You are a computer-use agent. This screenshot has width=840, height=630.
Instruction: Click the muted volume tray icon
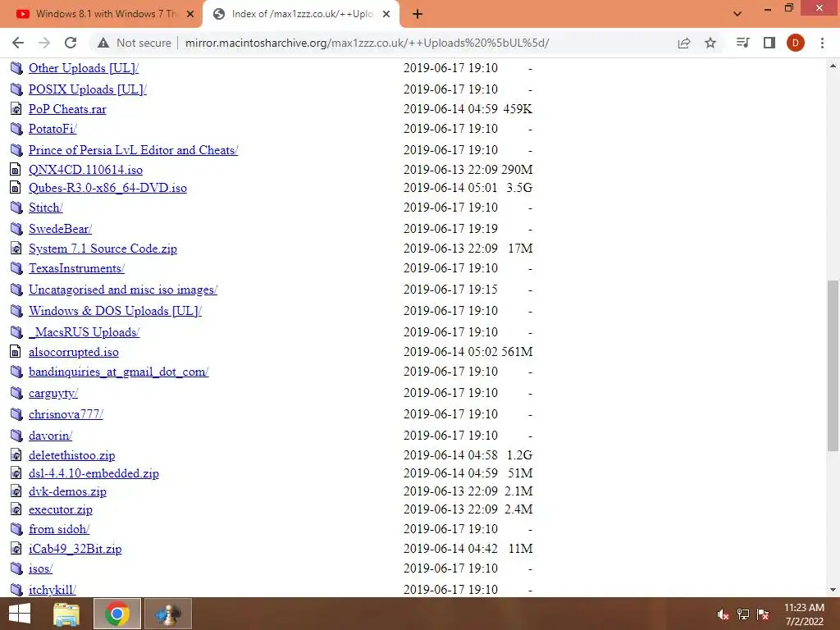click(x=724, y=614)
